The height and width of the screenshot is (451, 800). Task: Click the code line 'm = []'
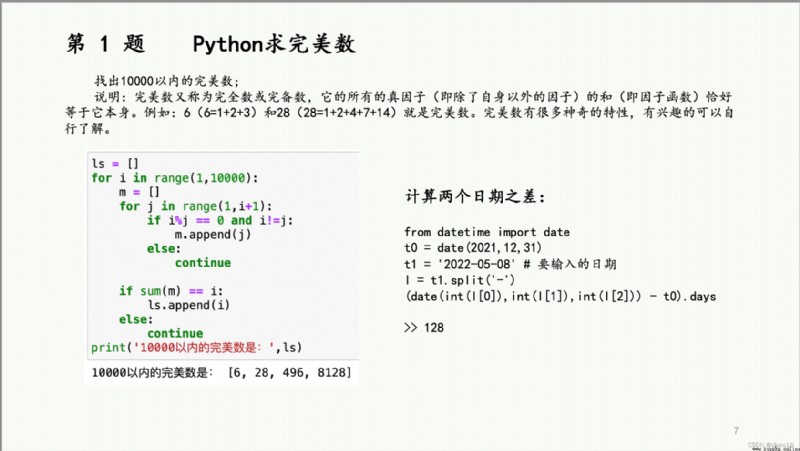point(139,192)
